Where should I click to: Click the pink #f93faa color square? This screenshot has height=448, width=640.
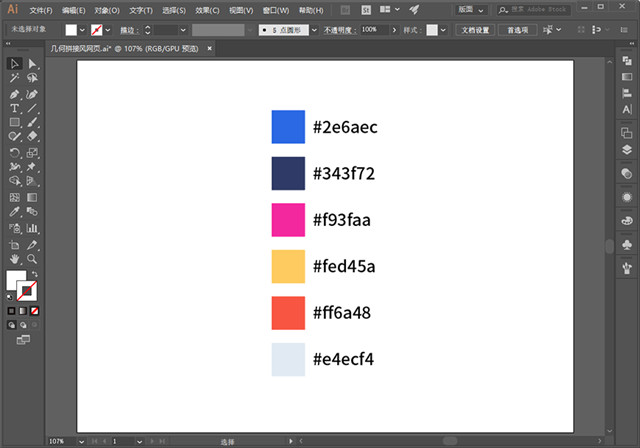[x=288, y=219]
